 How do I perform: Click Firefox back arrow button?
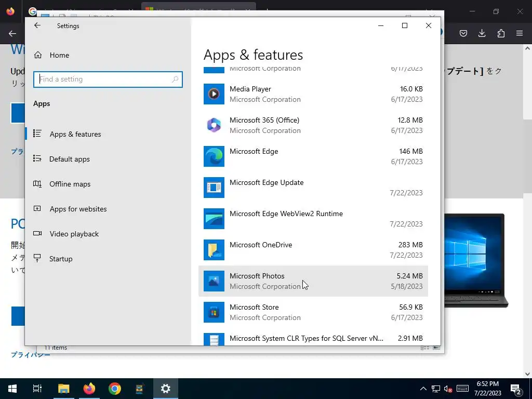12,33
